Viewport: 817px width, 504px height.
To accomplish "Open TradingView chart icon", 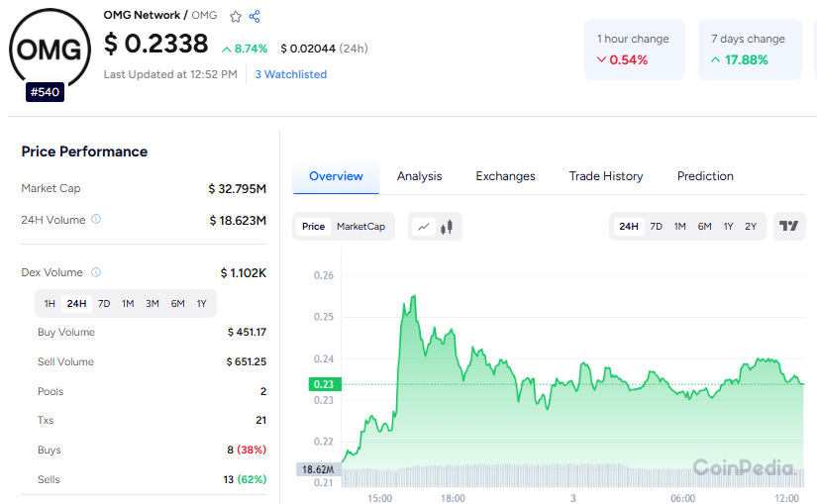I will [x=789, y=226].
